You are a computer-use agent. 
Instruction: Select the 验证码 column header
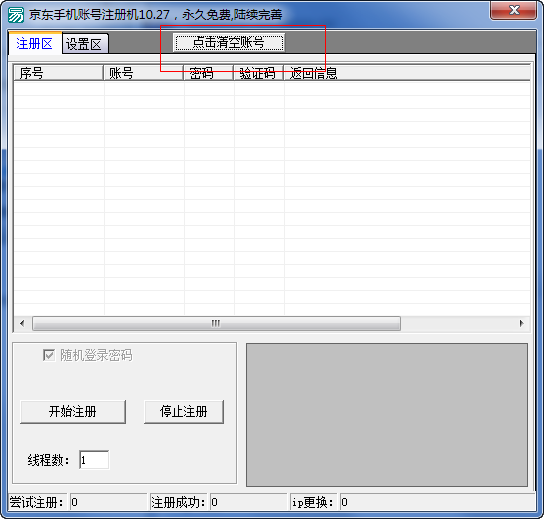259,73
